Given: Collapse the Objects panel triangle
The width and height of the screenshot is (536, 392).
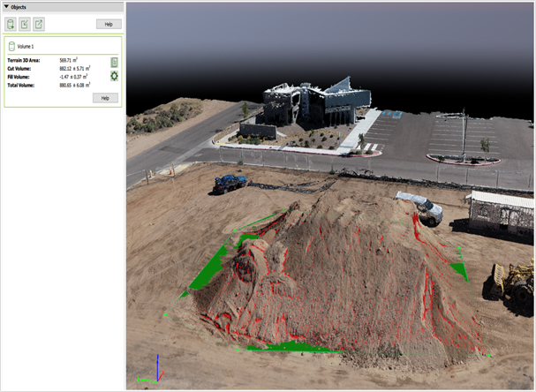Looking at the screenshot, I should point(5,6).
